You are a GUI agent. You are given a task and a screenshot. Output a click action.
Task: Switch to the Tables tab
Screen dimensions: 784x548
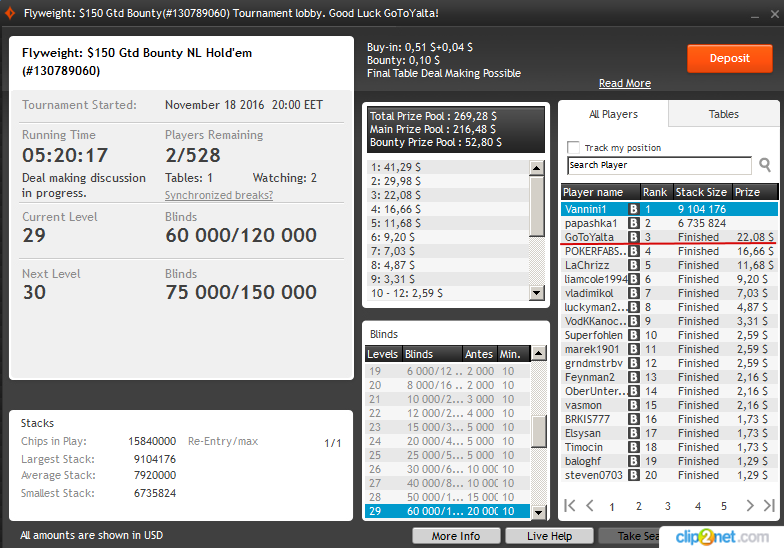pyautogui.click(x=724, y=114)
